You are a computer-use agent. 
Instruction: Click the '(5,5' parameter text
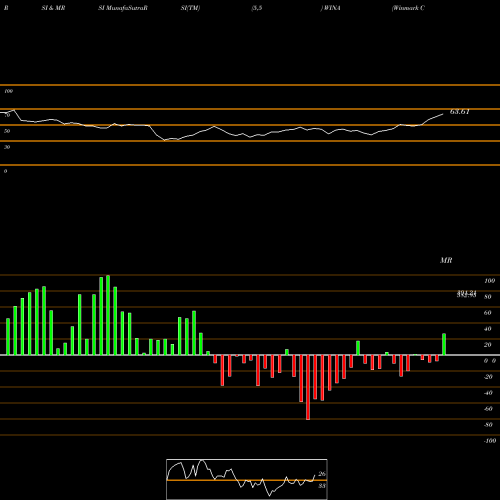pos(257,8)
